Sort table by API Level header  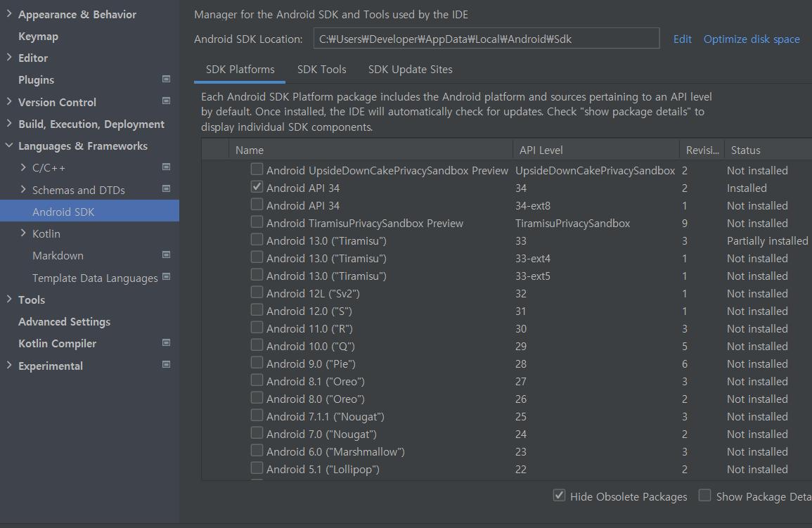point(596,150)
